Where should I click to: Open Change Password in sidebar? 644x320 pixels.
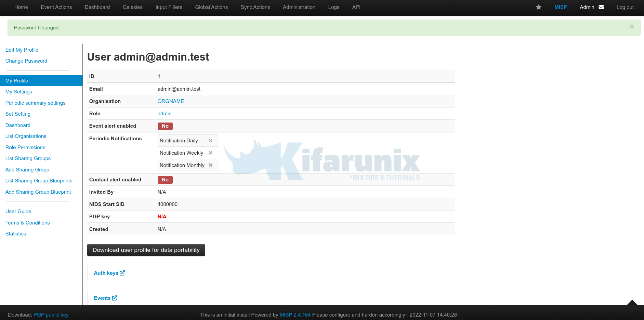tap(26, 61)
